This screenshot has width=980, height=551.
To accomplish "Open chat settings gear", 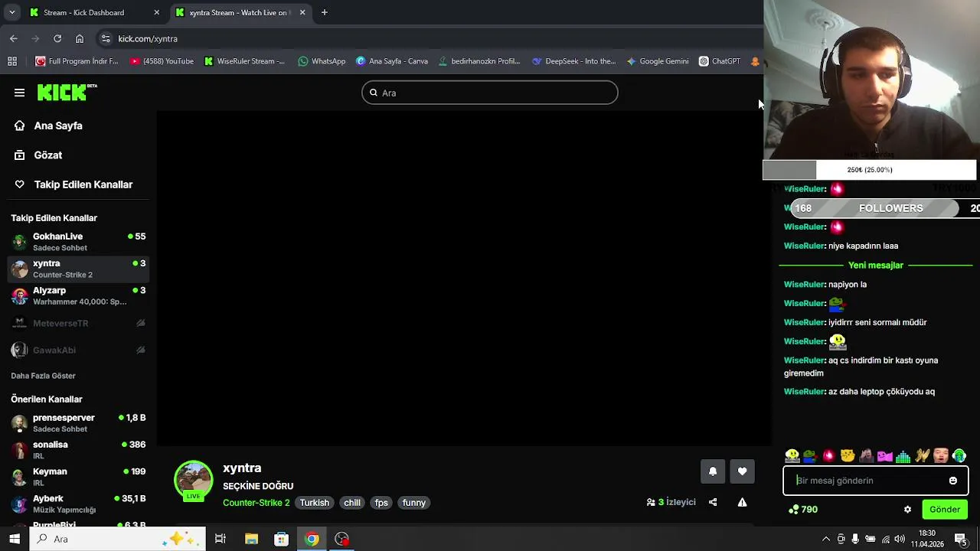I will 908,510.
